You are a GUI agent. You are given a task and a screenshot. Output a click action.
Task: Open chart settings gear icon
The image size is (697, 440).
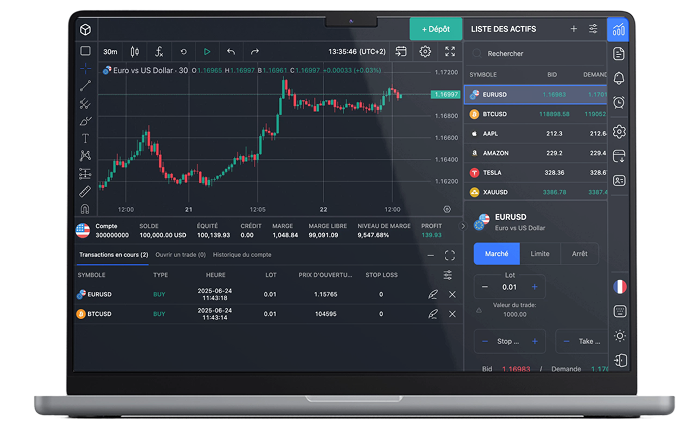pos(426,52)
